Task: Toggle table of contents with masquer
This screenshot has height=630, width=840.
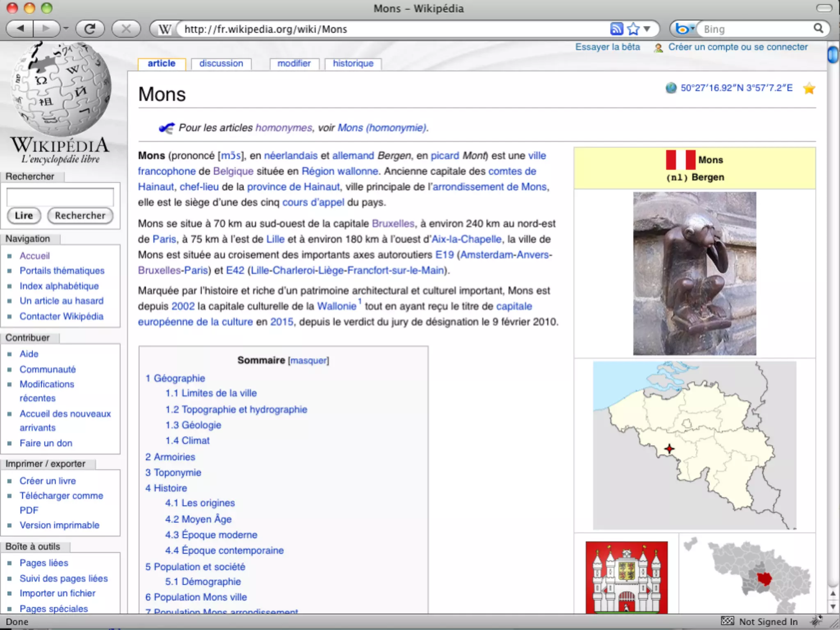Action: tap(308, 361)
